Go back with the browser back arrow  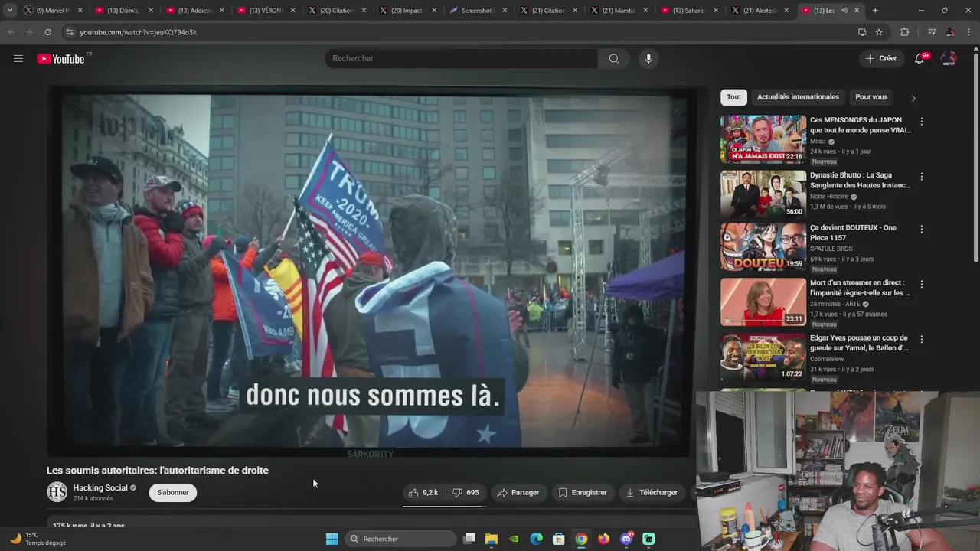[x=11, y=32]
